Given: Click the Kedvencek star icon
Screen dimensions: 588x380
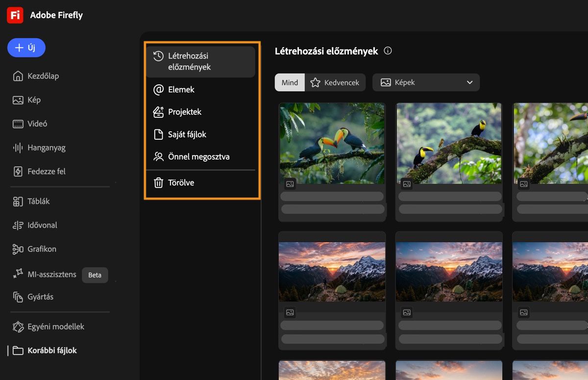Looking at the screenshot, I should [316, 82].
